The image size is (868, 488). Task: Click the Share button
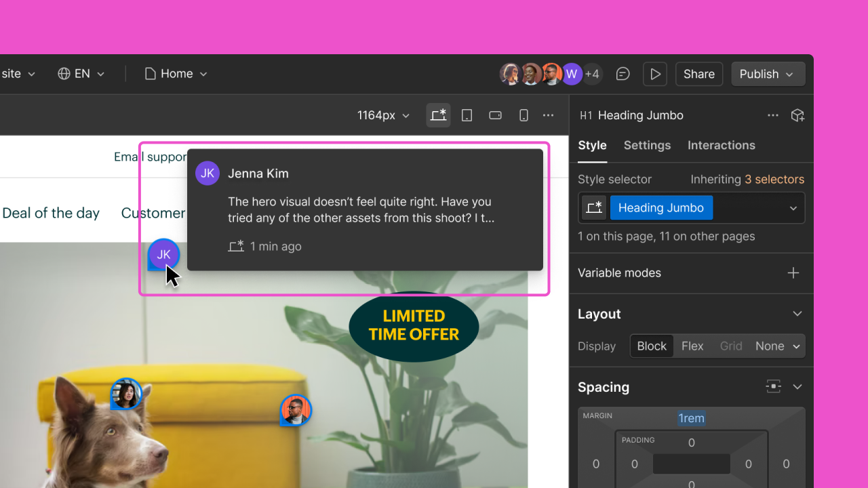tap(698, 74)
